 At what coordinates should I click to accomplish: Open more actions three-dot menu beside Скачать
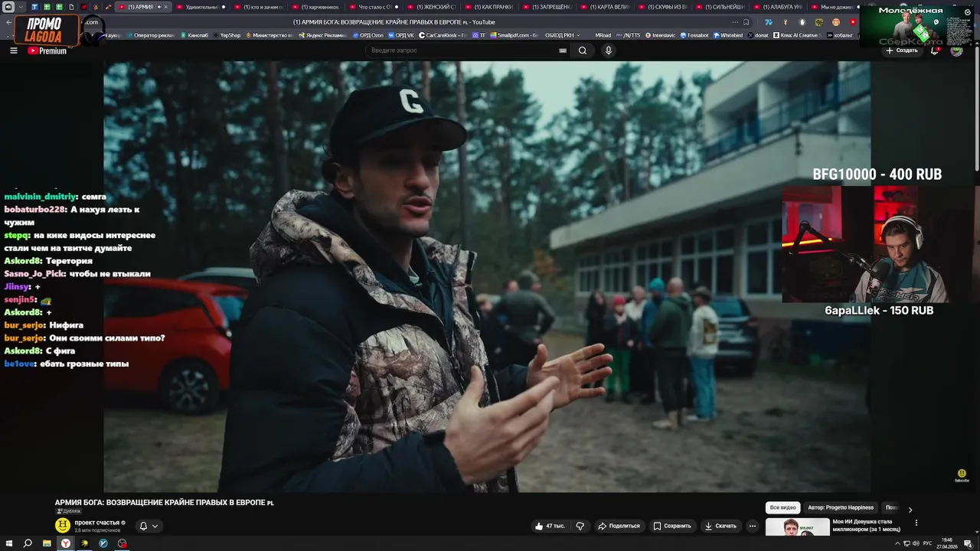click(752, 526)
